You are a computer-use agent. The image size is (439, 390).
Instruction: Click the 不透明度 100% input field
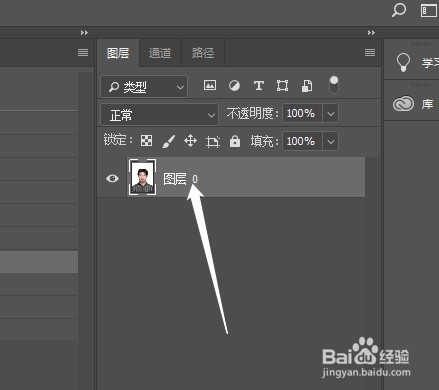[302, 113]
